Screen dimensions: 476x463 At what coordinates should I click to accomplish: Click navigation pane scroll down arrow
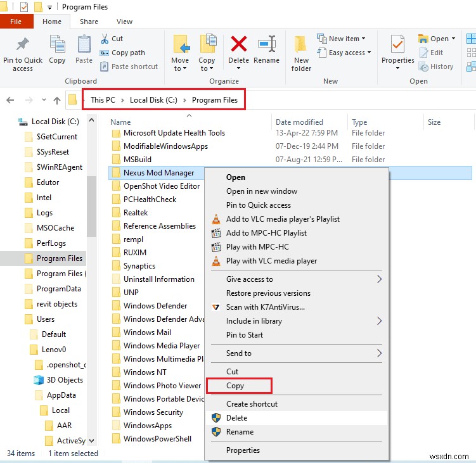coord(92,441)
